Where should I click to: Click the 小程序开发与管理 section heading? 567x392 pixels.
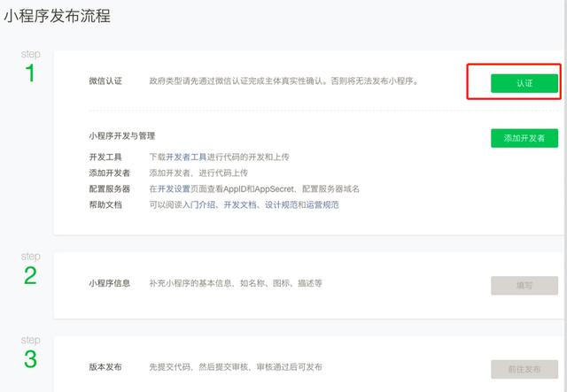(x=121, y=135)
